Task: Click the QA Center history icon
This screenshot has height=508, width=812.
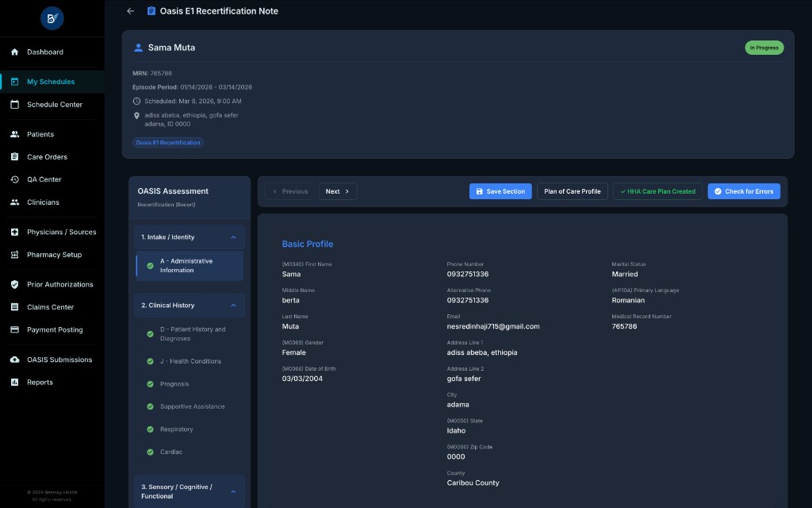Action: pyautogui.click(x=14, y=179)
